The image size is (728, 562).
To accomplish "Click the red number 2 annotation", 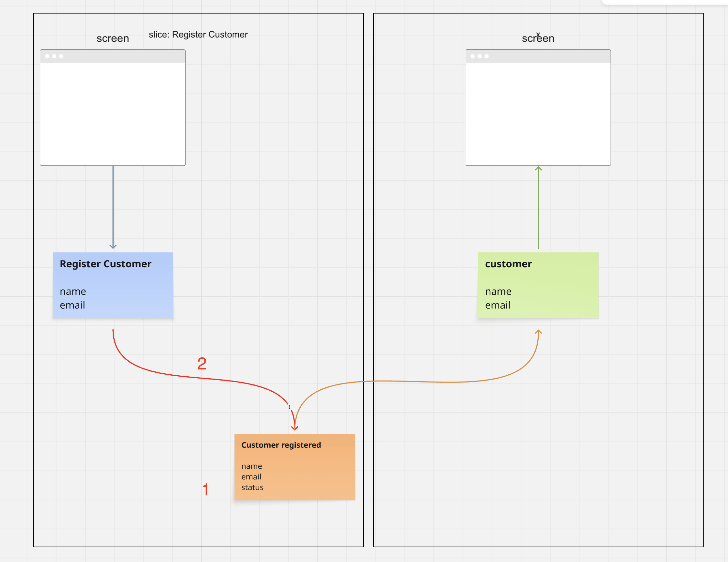I will (x=202, y=363).
